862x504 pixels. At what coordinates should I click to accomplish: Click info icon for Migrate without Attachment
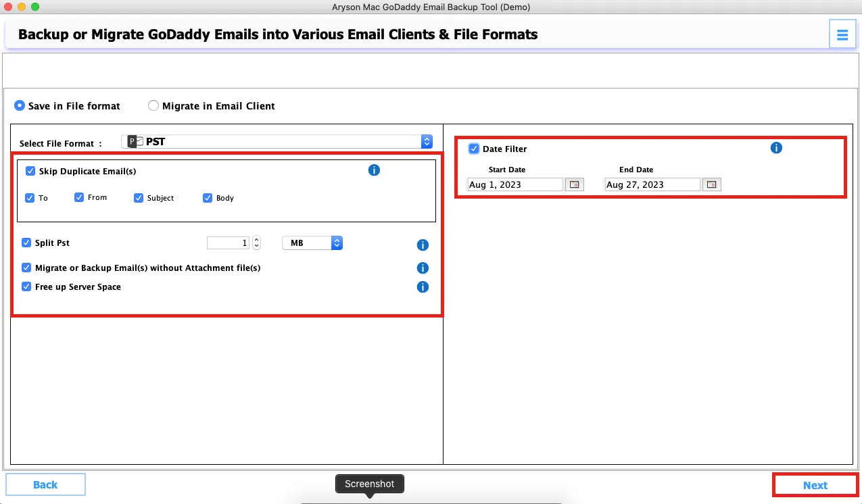pyautogui.click(x=423, y=268)
